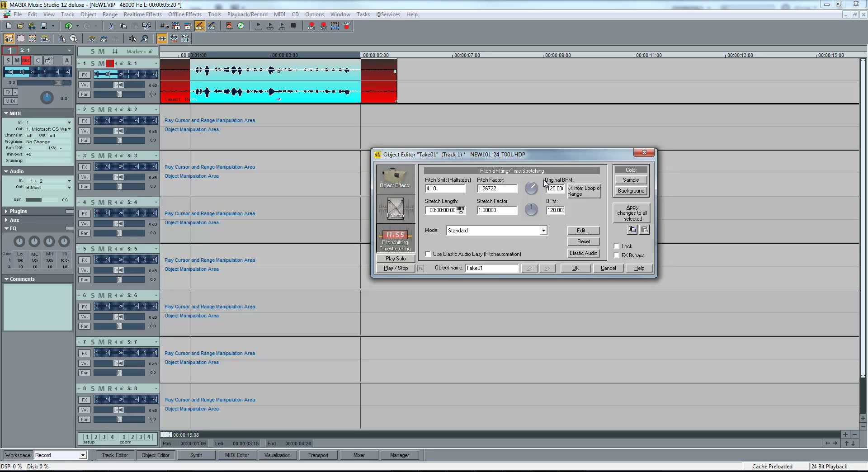Switch to the MIDI Editor bottom tab
The image size is (868, 472).
tap(237, 455)
